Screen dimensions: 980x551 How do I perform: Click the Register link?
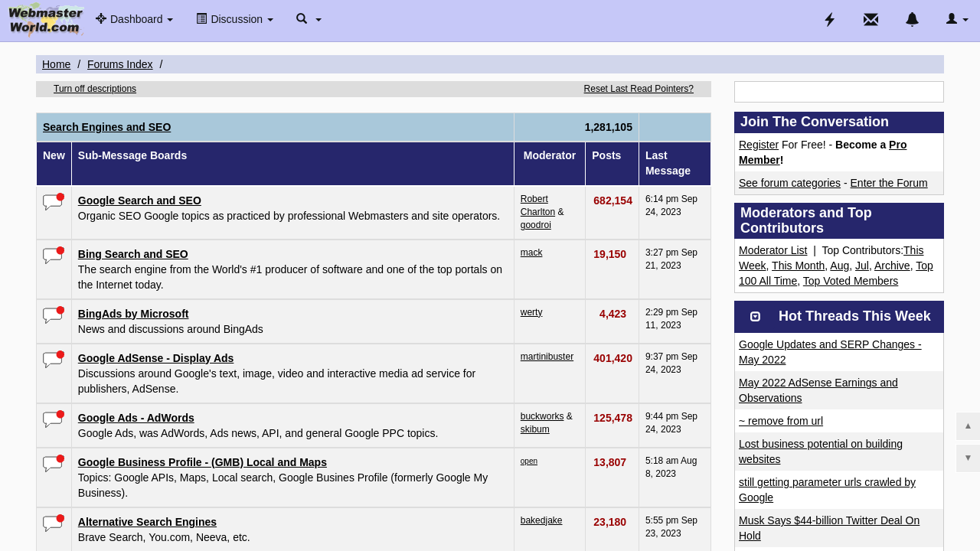pyautogui.click(x=759, y=145)
